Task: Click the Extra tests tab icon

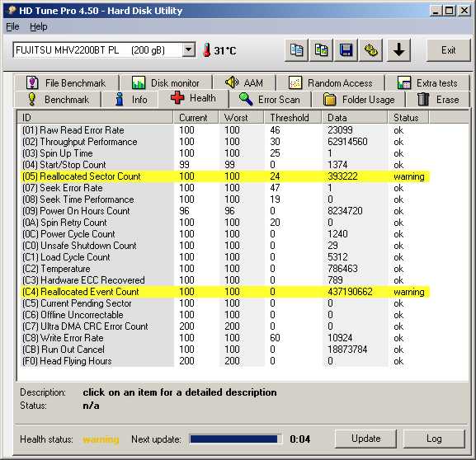Action: click(x=404, y=82)
